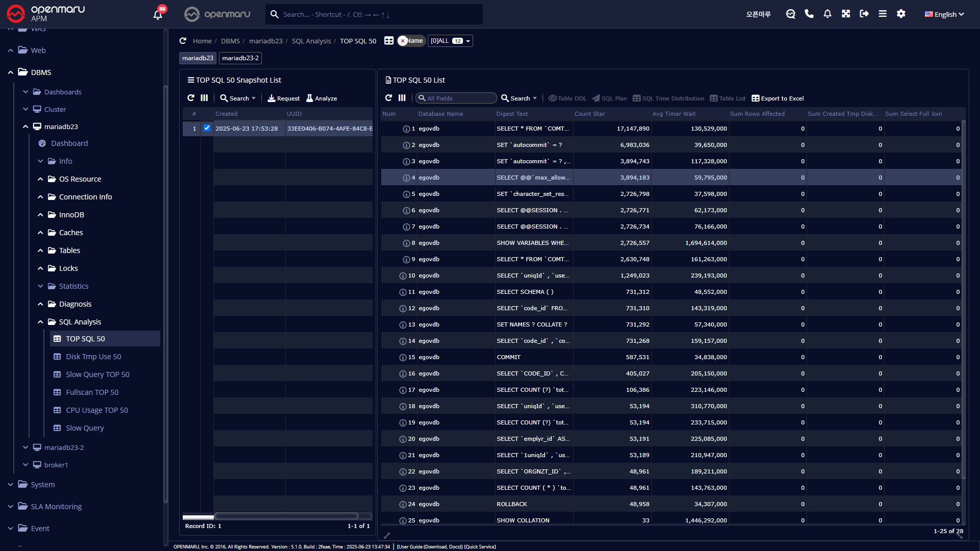The image size is (980, 551).
Task: Expand the mariadb23-2 tree node
Action: [26, 447]
